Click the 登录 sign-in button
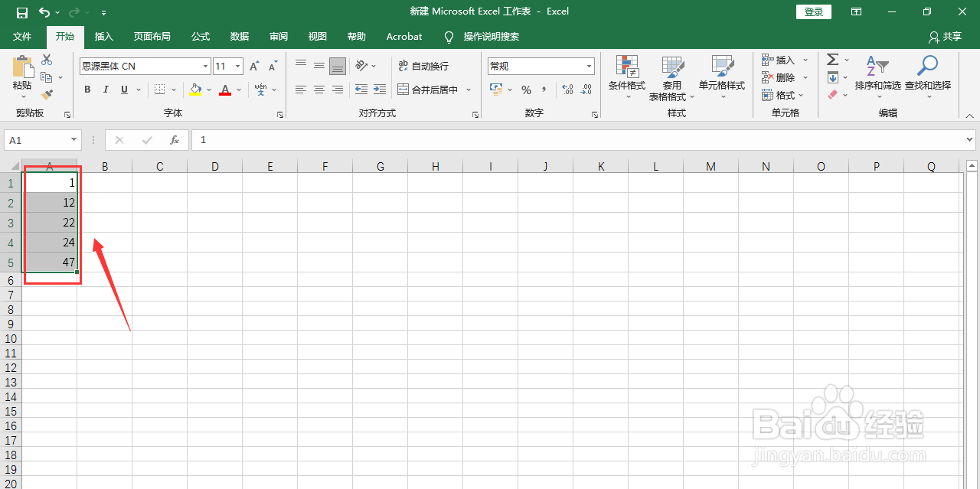 [x=814, y=12]
